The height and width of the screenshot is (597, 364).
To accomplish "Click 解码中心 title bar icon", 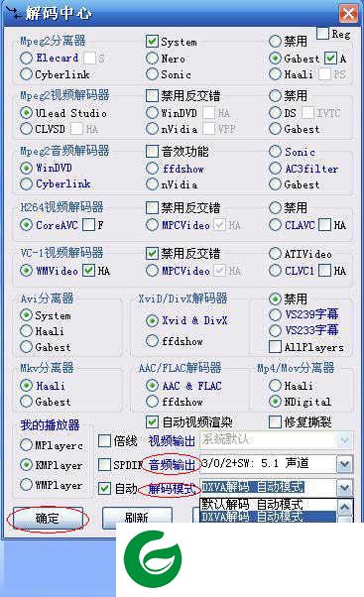I will point(14,13).
